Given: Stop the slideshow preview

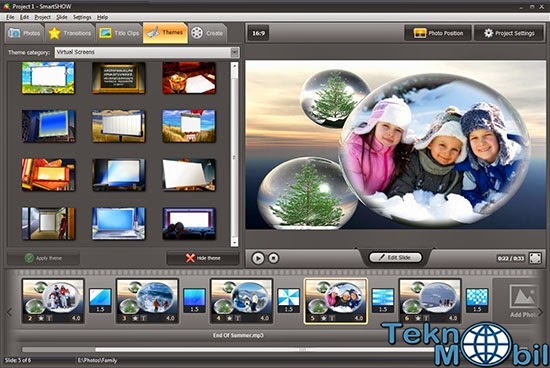Looking at the screenshot, I should pyautogui.click(x=274, y=258).
